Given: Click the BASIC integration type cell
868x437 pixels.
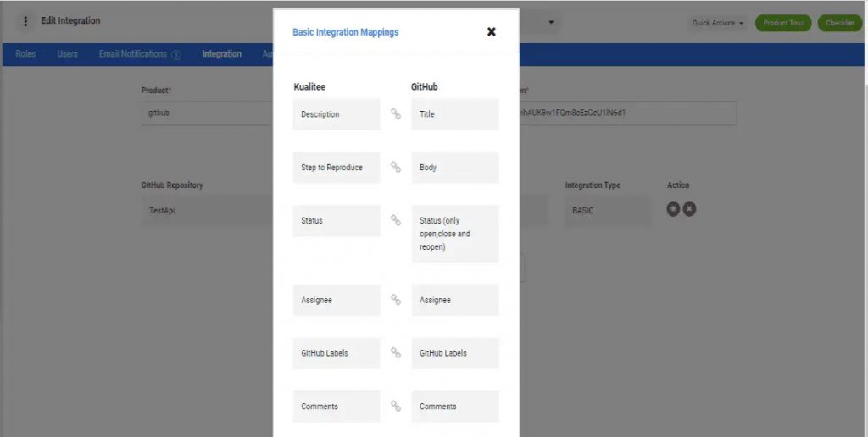Looking at the screenshot, I should click(608, 211).
